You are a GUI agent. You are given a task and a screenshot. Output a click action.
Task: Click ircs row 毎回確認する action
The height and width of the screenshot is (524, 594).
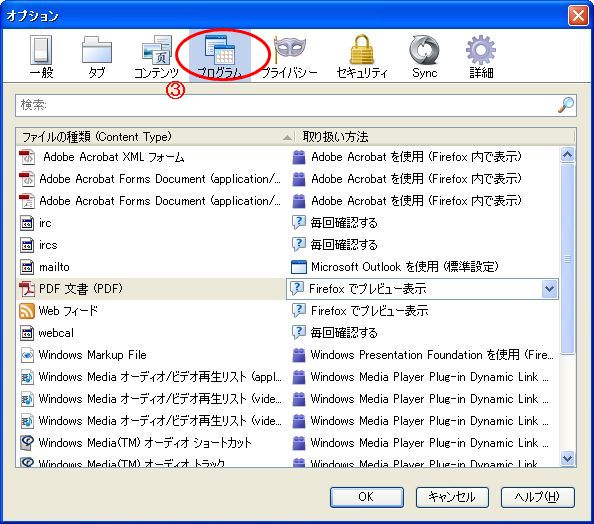point(344,245)
